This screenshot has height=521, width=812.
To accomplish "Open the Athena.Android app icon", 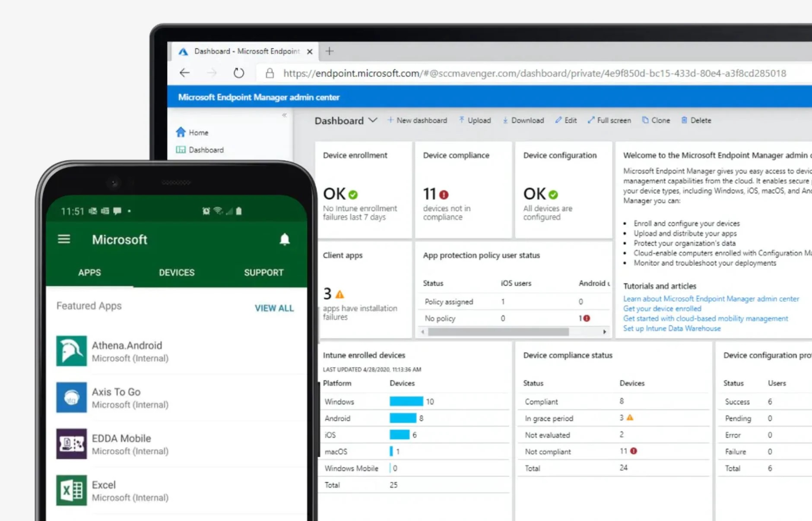I will [x=71, y=351].
